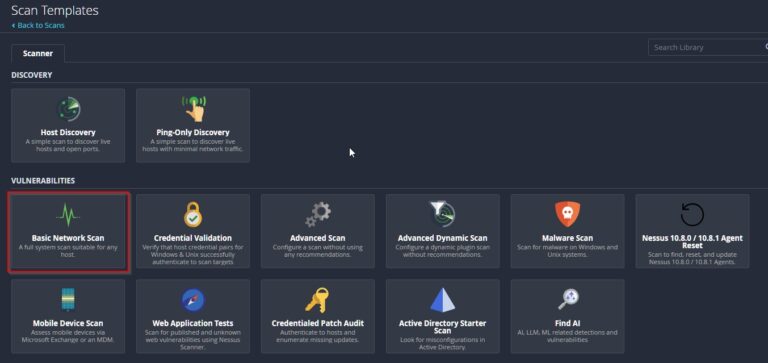Click the Scan Templates page title
Screen dimensions: 768x363
[x=55, y=10]
